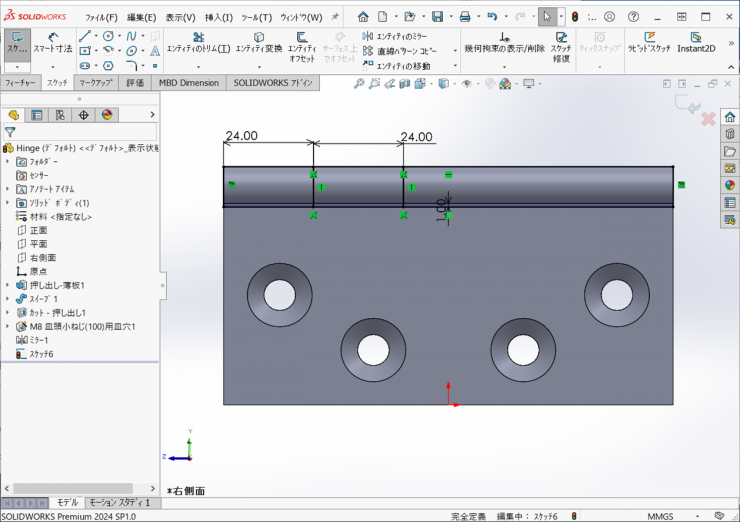This screenshot has height=522, width=740.
Task: Expand the 押し出し-薄板1 feature node
Action: (x=8, y=285)
